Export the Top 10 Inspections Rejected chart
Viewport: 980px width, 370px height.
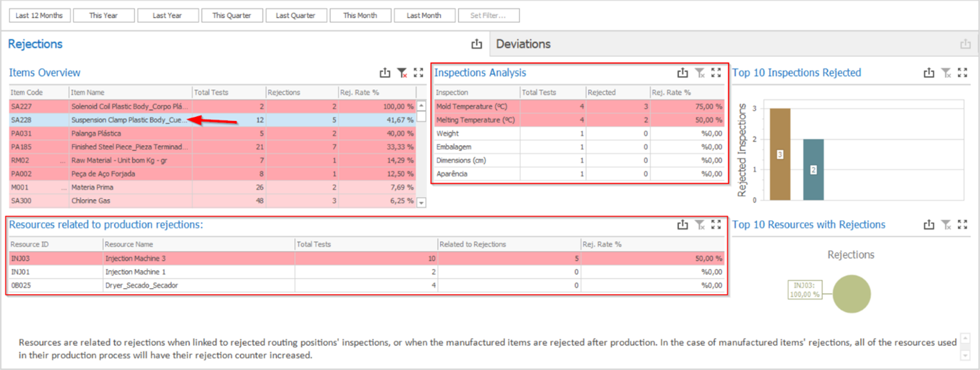[x=929, y=73]
